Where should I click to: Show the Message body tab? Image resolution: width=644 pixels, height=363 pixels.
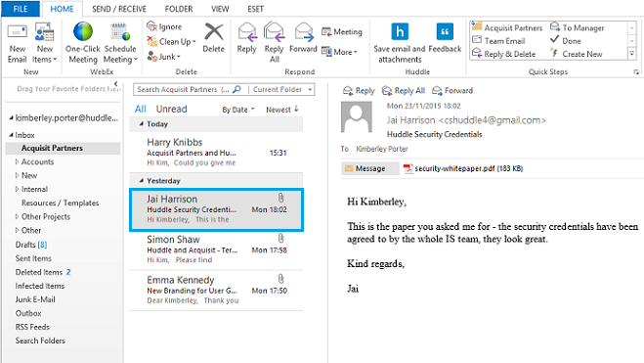click(x=369, y=168)
